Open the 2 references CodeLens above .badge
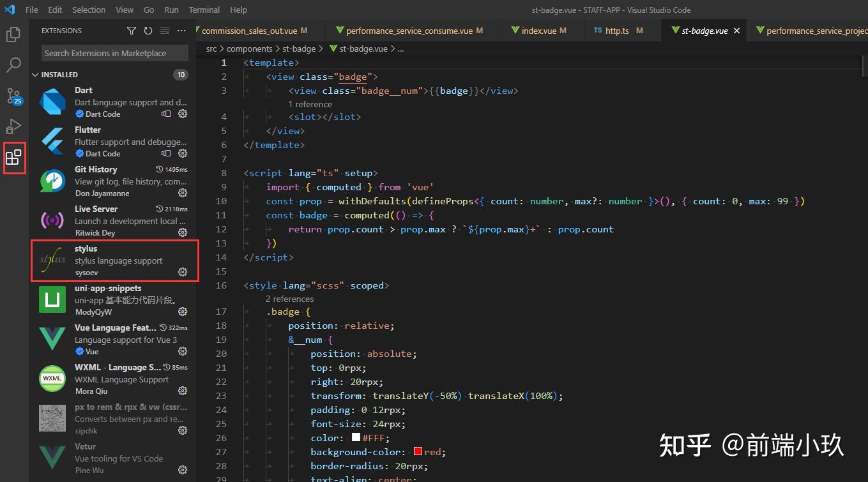 click(289, 299)
